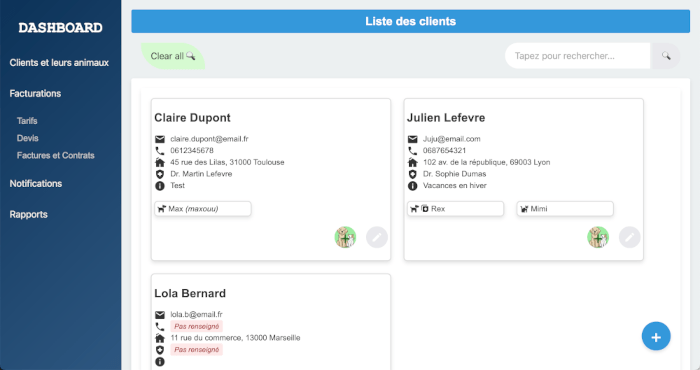Click info icon on Claire Dupont card
The width and height of the screenshot is (700, 370).
[x=160, y=186]
